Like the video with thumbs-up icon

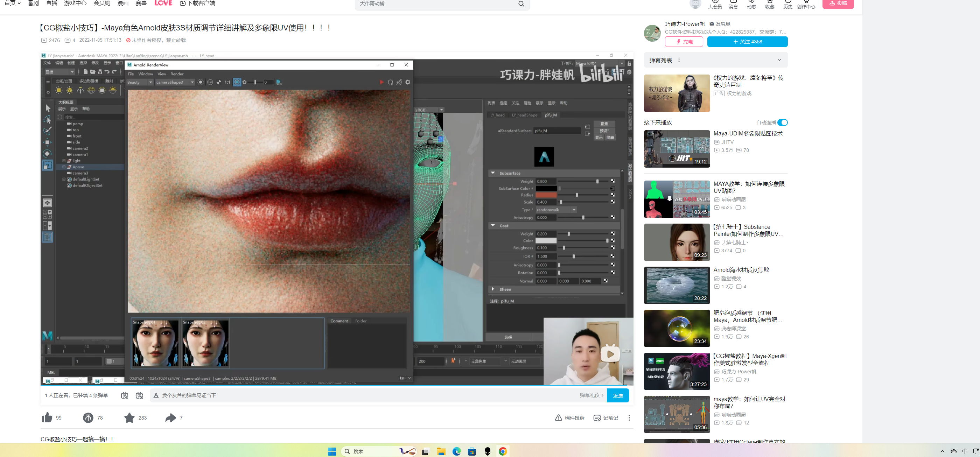tap(47, 417)
